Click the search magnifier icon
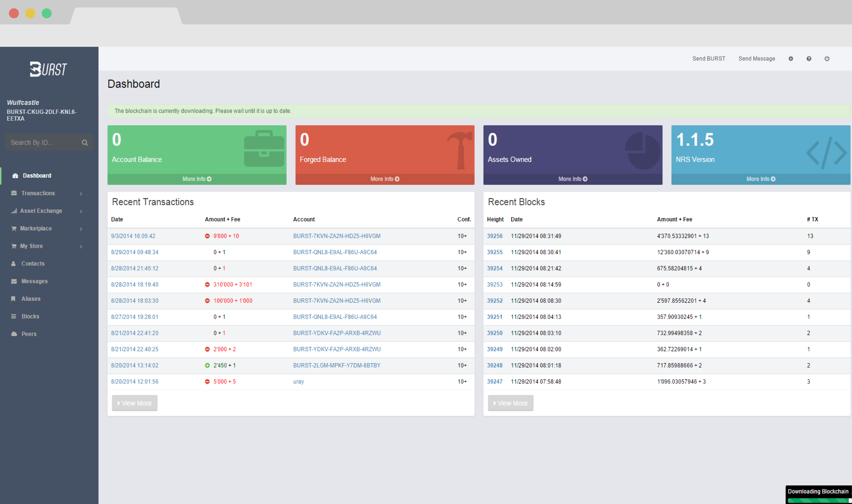Image resolution: width=852 pixels, height=504 pixels. click(85, 143)
